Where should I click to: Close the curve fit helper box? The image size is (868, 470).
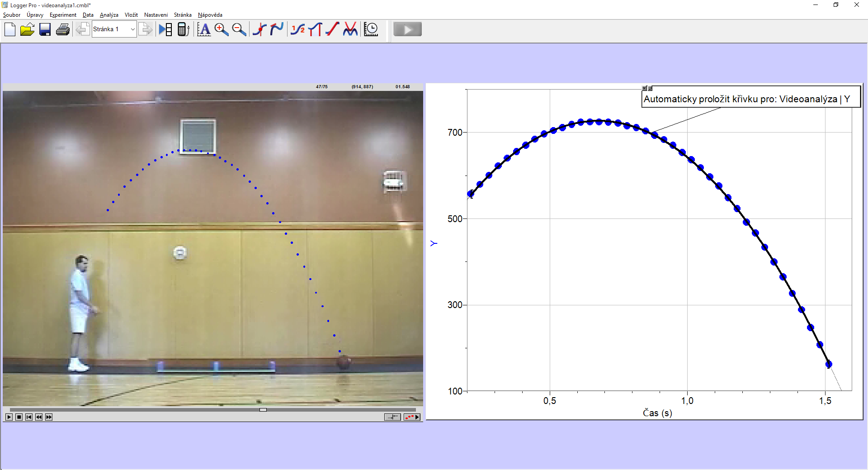click(x=645, y=88)
